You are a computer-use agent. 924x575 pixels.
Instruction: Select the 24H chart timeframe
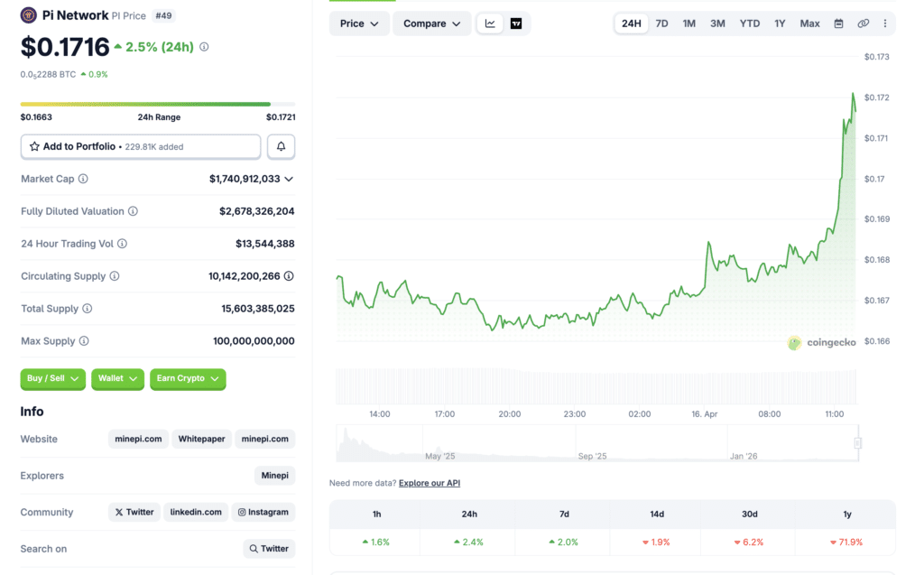pyautogui.click(x=632, y=23)
